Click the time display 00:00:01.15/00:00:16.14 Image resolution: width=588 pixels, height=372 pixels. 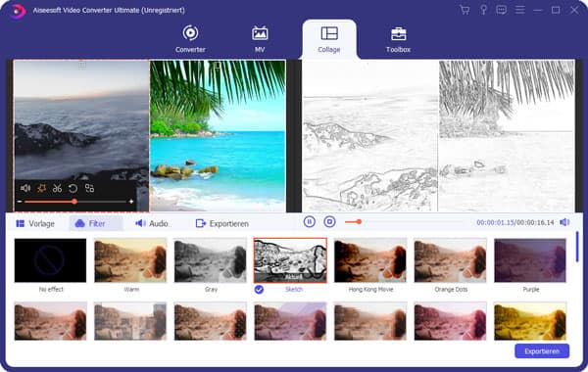pyautogui.click(x=514, y=222)
